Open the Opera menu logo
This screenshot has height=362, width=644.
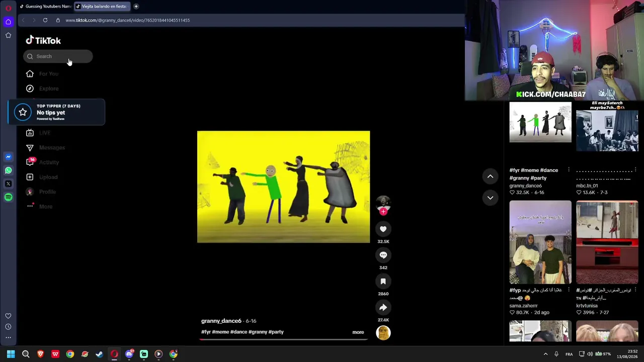pos(8,8)
